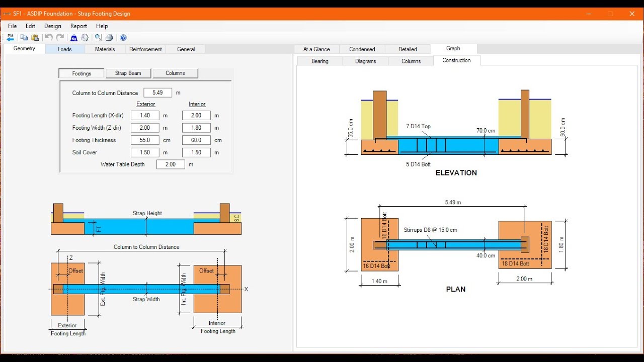644x362 pixels.
Task: Click the Water Table Depth input field
Action: click(171, 164)
